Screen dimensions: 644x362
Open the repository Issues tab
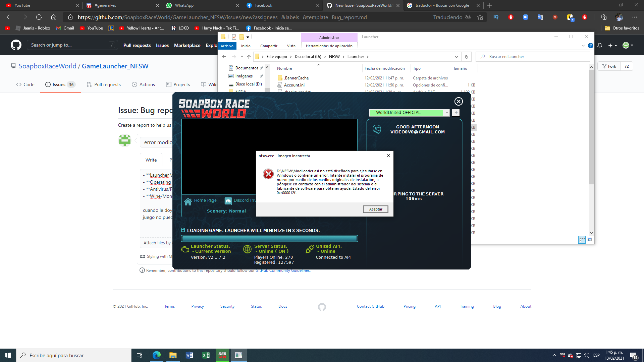(60, 84)
